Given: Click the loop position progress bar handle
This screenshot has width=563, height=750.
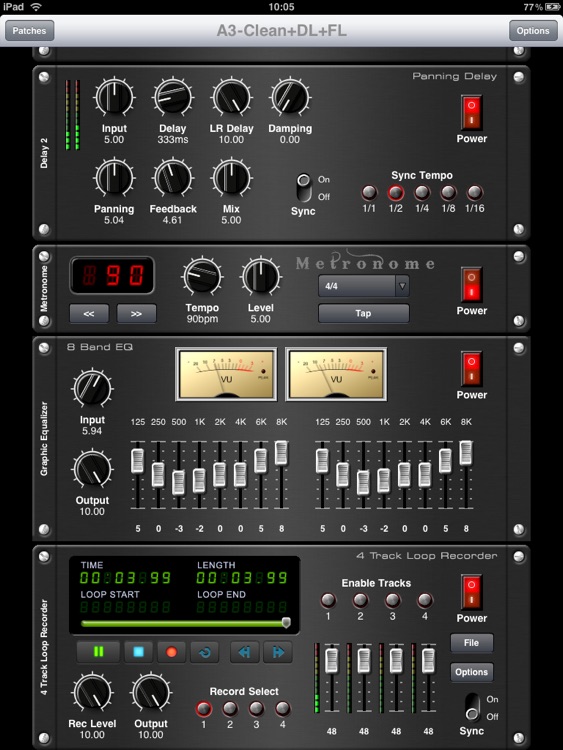Looking at the screenshot, I should 286,622.
